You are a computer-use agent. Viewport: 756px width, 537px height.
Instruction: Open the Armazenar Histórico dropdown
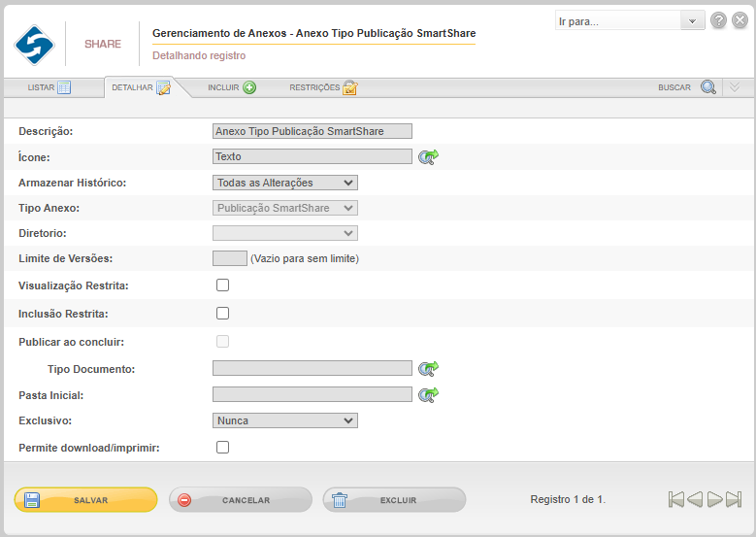[x=285, y=183]
